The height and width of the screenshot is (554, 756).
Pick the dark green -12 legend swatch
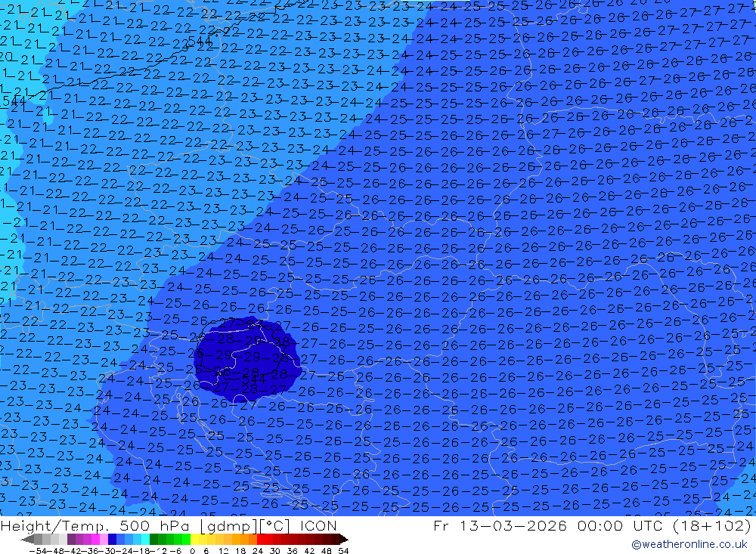pos(153,540)
